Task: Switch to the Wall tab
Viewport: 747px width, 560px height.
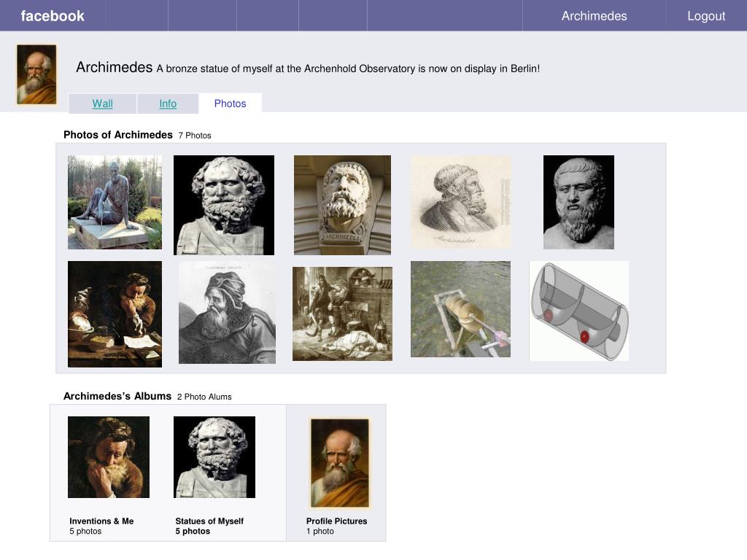Action: point(102,104)
